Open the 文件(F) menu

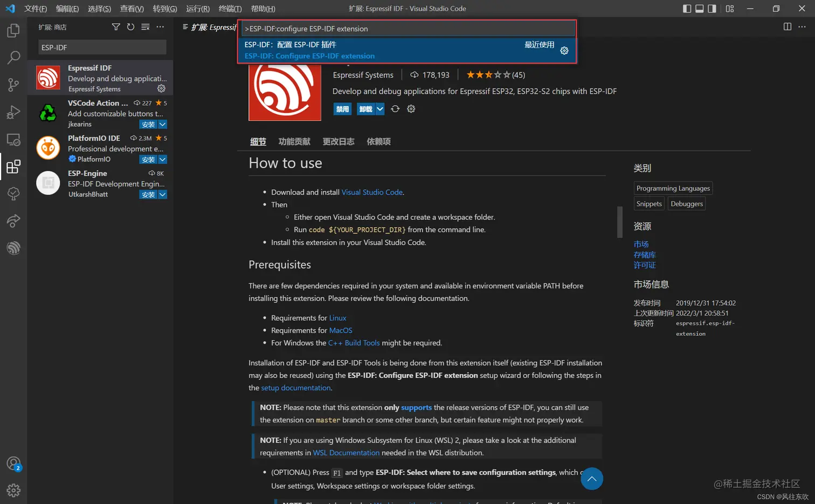pos(36,9)
